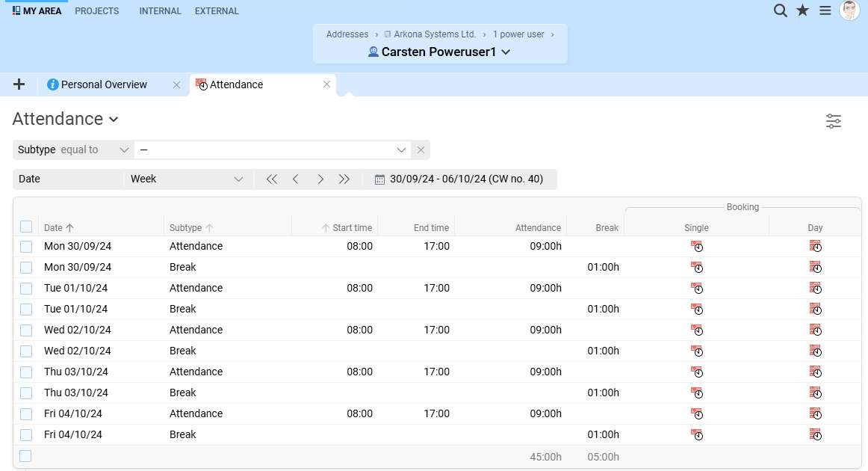Close the Personal Overview tab
Image resolution: width=868 pixels, height=471 pixels.
(176, 84)
